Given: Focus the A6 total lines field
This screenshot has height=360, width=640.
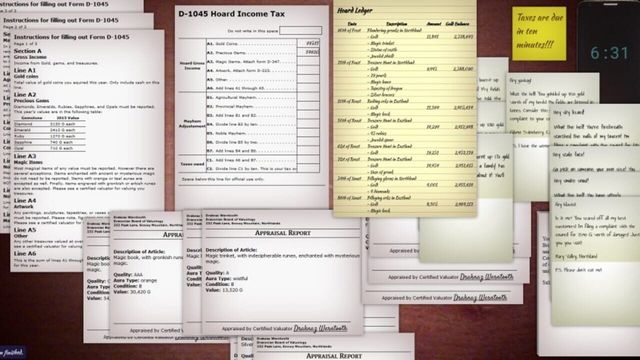Looking at the screenshot, I should [308, 88].
